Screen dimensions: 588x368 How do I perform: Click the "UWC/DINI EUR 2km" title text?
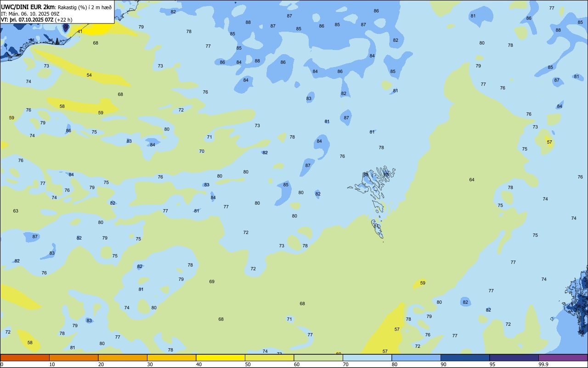coord(28,7)
